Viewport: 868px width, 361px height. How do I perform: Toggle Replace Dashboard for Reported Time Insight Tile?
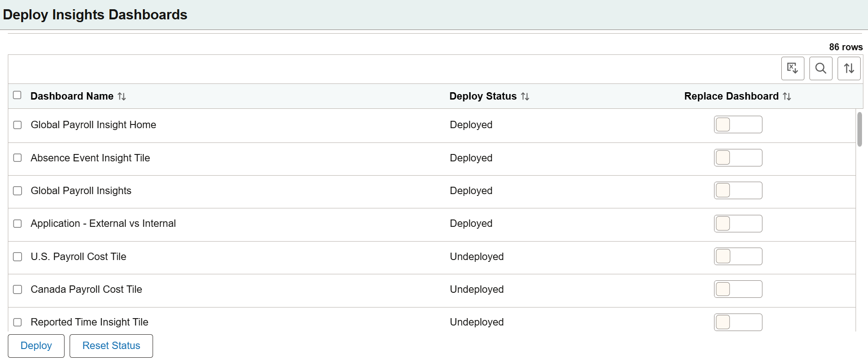point(738,322)
